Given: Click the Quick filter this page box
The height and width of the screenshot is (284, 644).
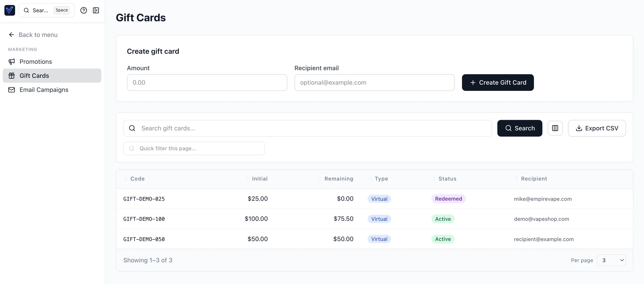Looking at the screenshot, I should pyautogui.click(x=194, y=148).
